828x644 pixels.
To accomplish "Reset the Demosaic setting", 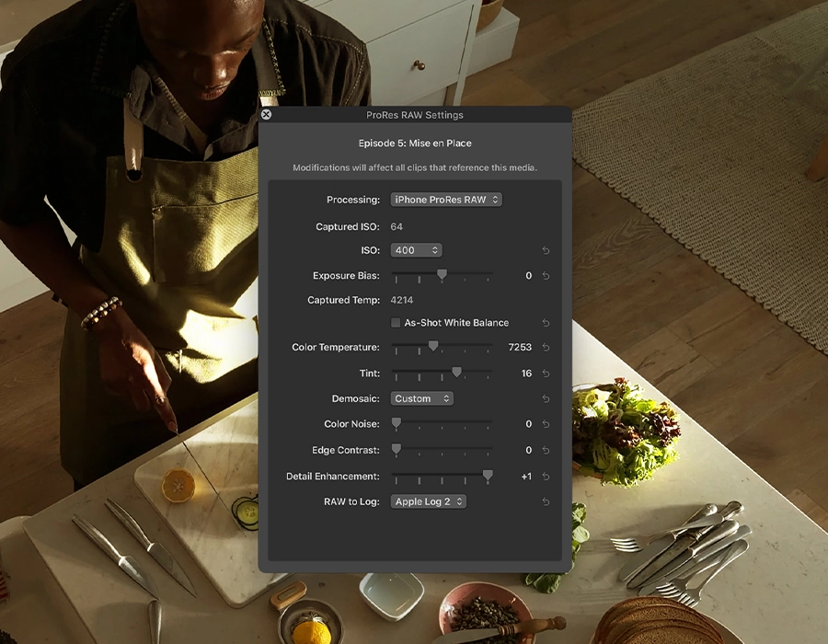I will click(546, 399).
